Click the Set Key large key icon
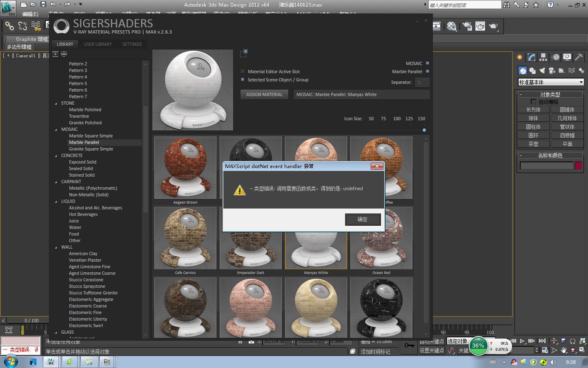The height and width of the screenshot is (368, 588). coord(409,346)
